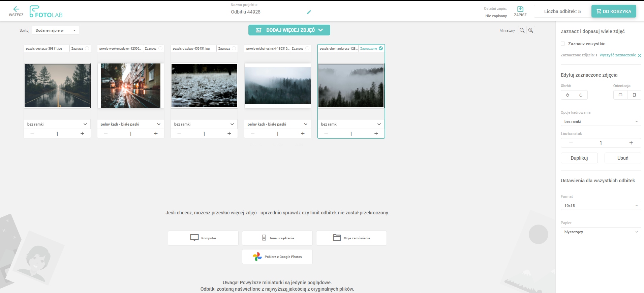Viewport: 644px width, 293px height.
Task: Increase copies in the Liczba sztuk panel
Action: pos(631,143)
